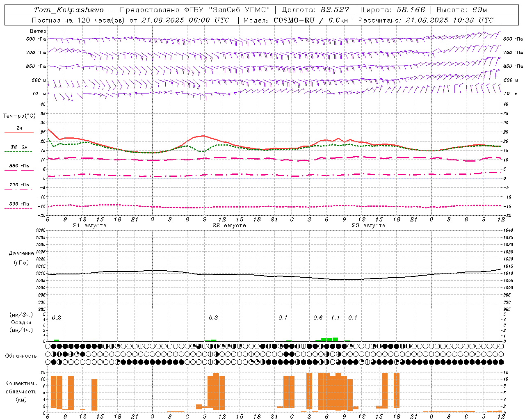Click the Тем-ра(°C) axis label
This screenshot has height=420, width=525.
[x=19, y=116]
